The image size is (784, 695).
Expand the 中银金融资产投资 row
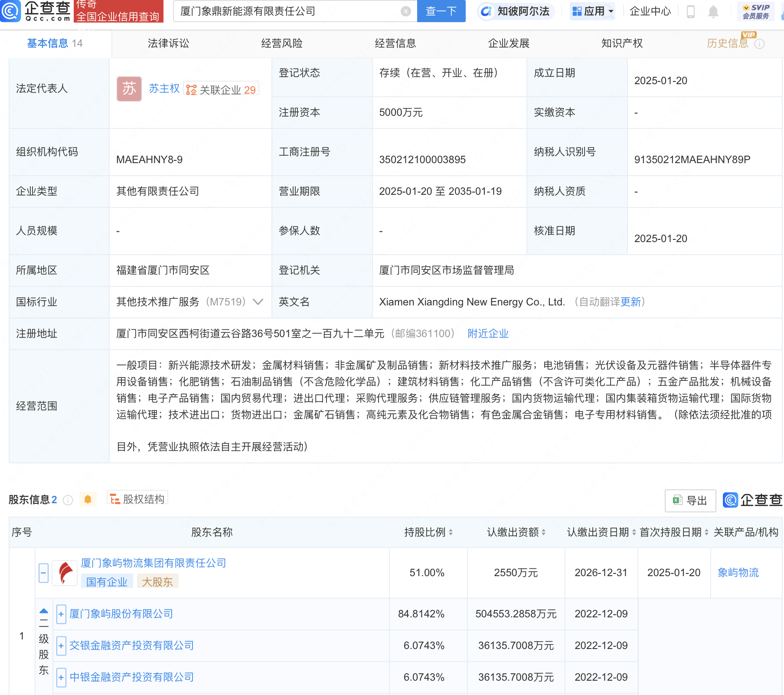point(61,678)
